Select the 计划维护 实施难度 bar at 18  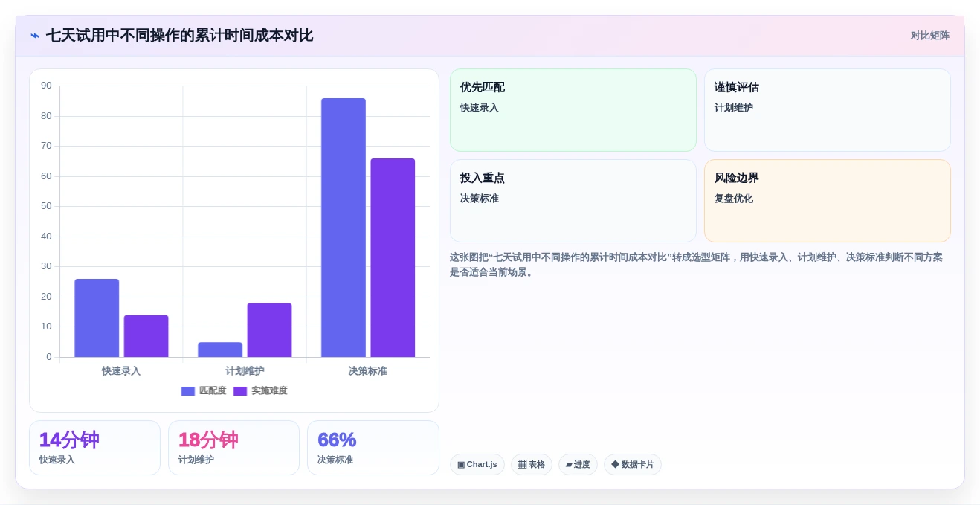coord(269,330)
